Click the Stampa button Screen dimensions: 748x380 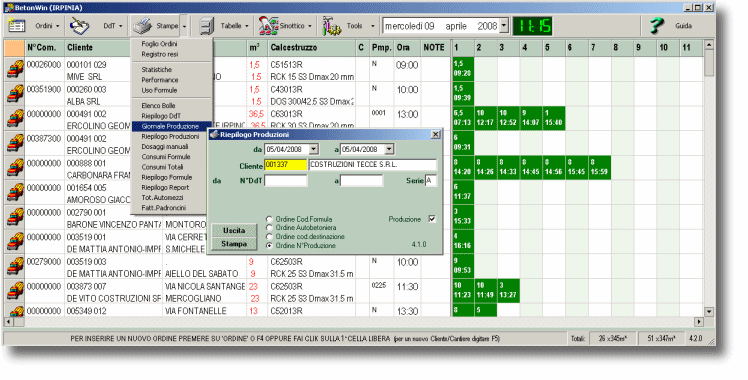click(234, 244)
